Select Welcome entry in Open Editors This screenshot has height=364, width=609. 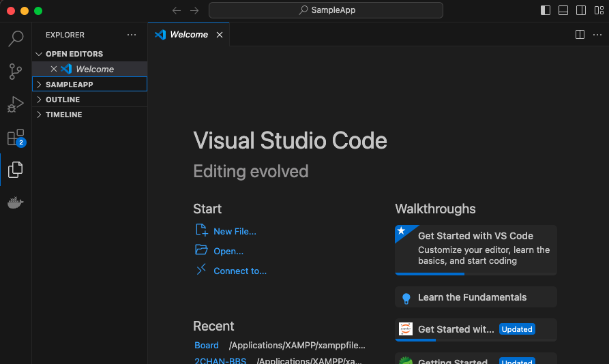point(90,69)
